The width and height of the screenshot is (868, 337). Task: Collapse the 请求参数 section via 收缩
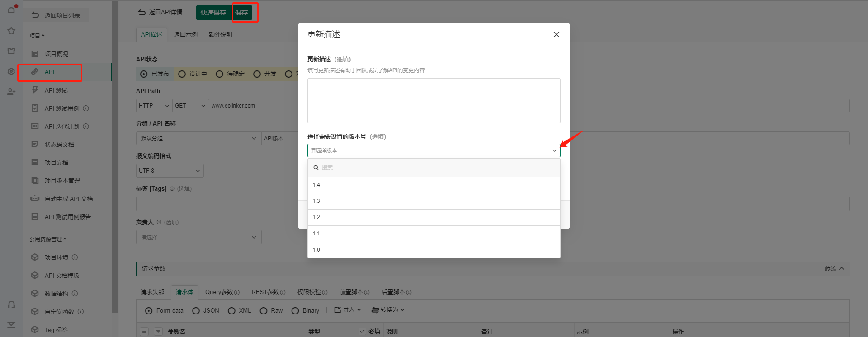(835, 269)
